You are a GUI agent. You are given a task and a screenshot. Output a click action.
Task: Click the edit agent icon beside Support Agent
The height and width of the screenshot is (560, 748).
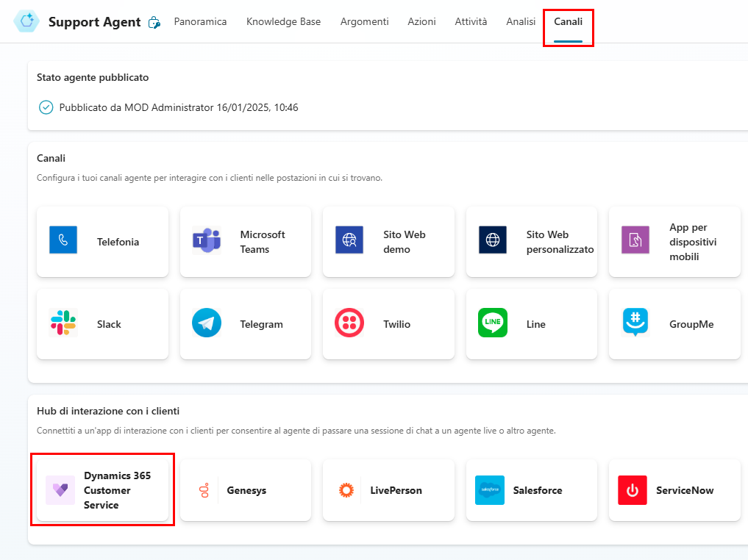click(154, 22)
